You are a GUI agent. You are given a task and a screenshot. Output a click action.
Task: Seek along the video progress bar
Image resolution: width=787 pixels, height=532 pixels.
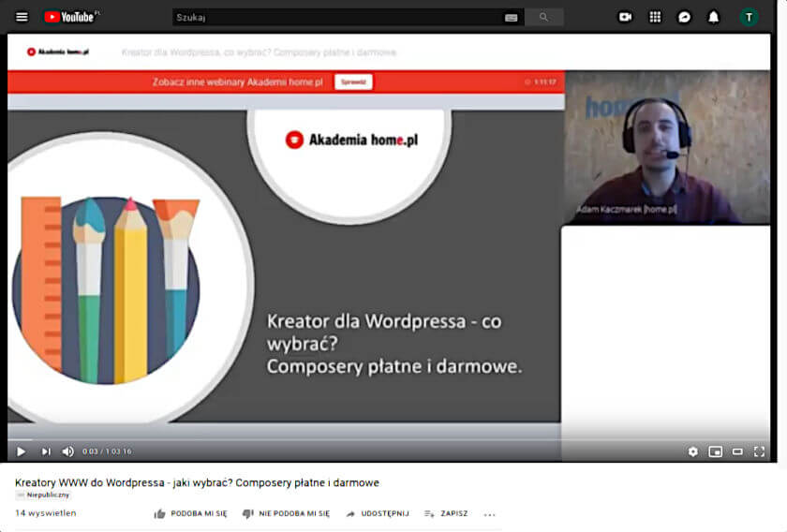(389, 439)
